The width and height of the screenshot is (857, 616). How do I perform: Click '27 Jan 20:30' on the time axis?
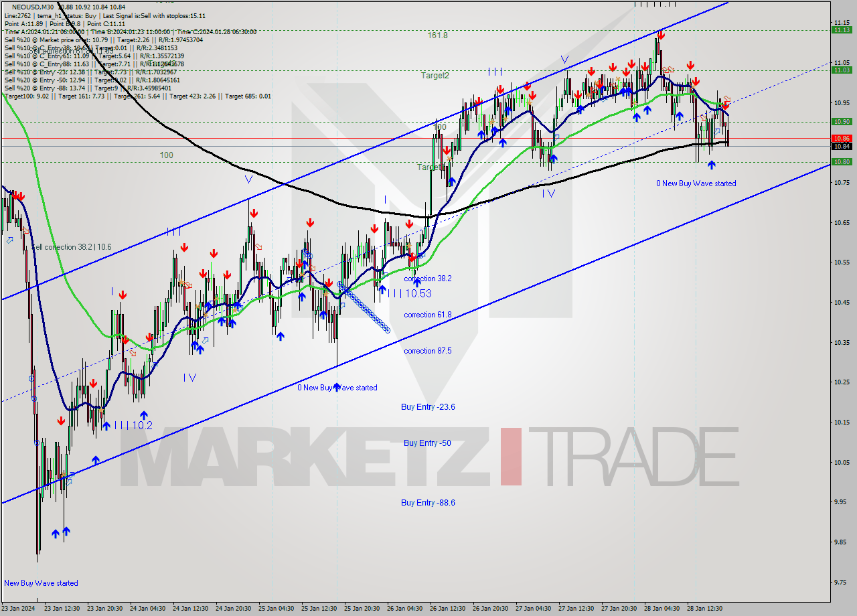coord(619,609)
